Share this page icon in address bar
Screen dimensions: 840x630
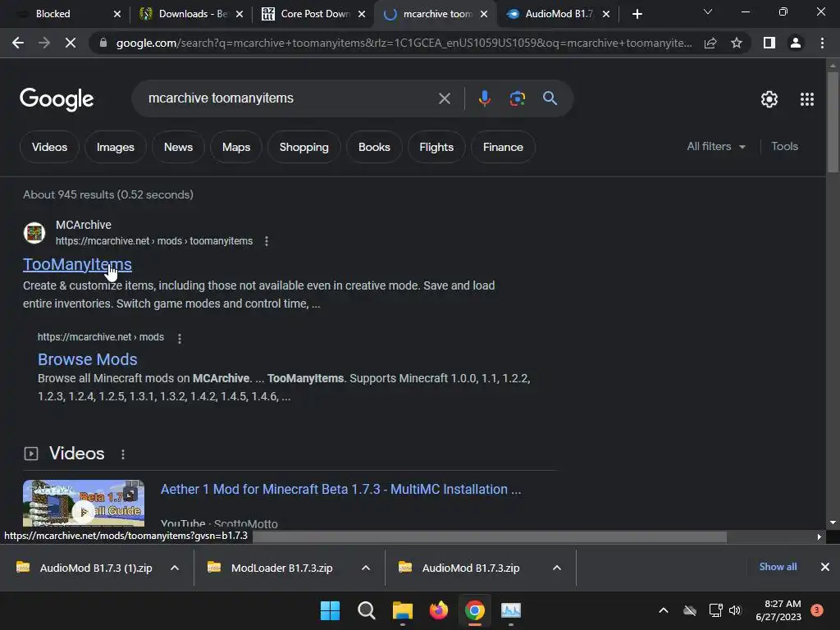coord(710,43)
